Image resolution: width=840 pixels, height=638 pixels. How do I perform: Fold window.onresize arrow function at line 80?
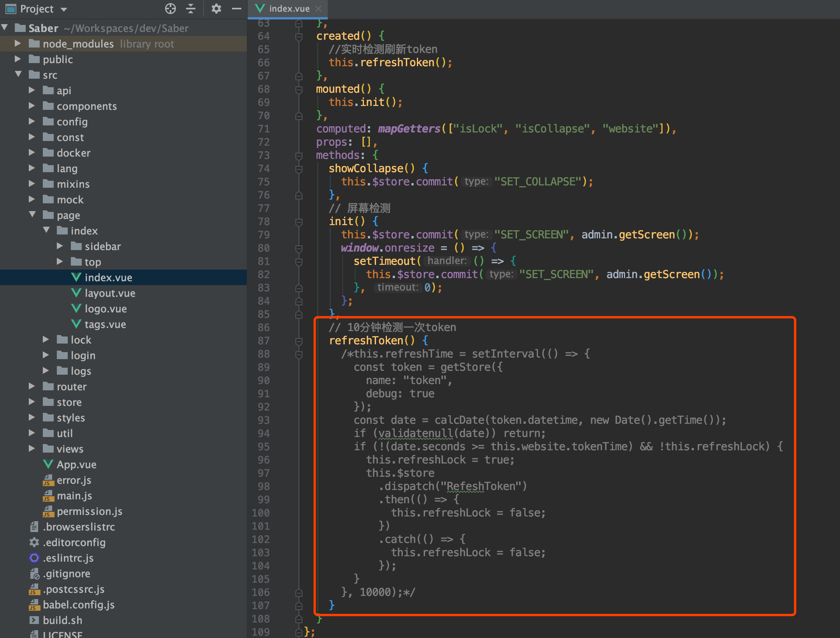click(299, 248)
